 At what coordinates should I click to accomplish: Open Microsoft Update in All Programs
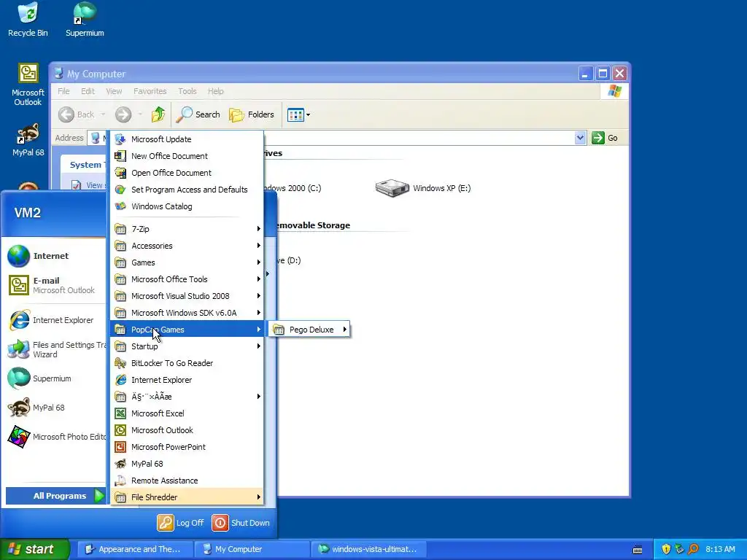coord(187,139)
